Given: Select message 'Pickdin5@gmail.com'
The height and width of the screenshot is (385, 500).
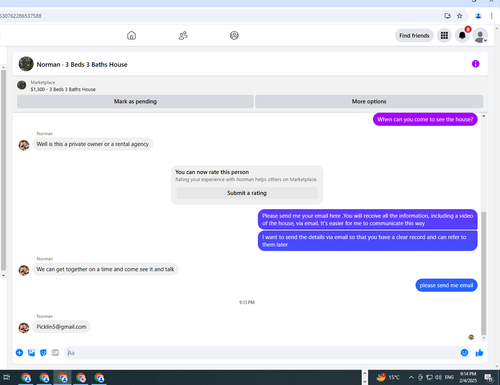Looking at the screenshot, I should [61, 327].
